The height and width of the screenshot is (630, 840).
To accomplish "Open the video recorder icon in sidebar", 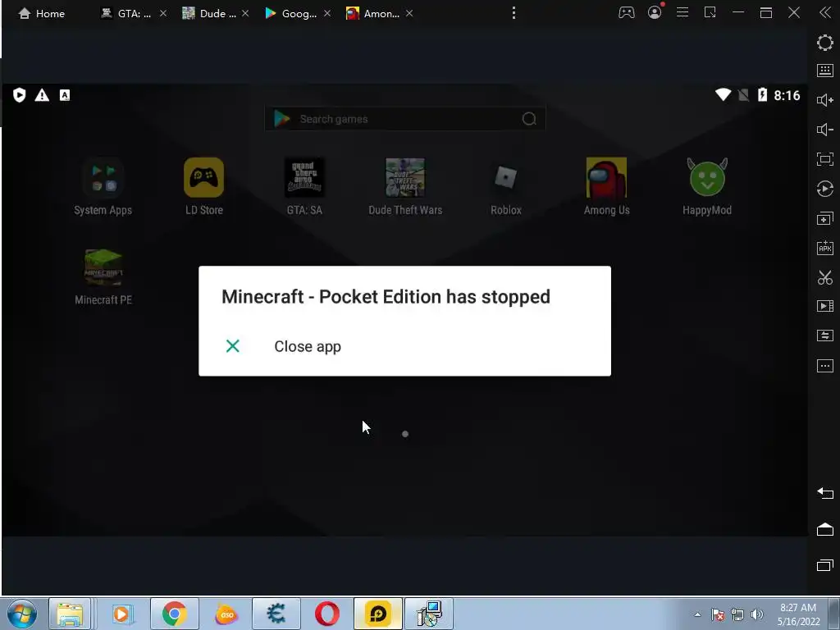I will (825, 306).
